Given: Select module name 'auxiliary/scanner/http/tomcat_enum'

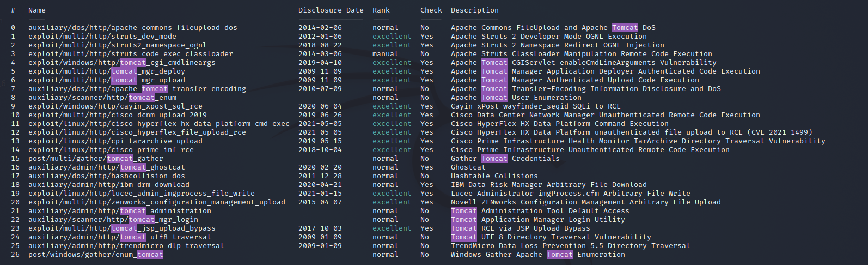Looking at the screenshot, I should pos(102,98).
